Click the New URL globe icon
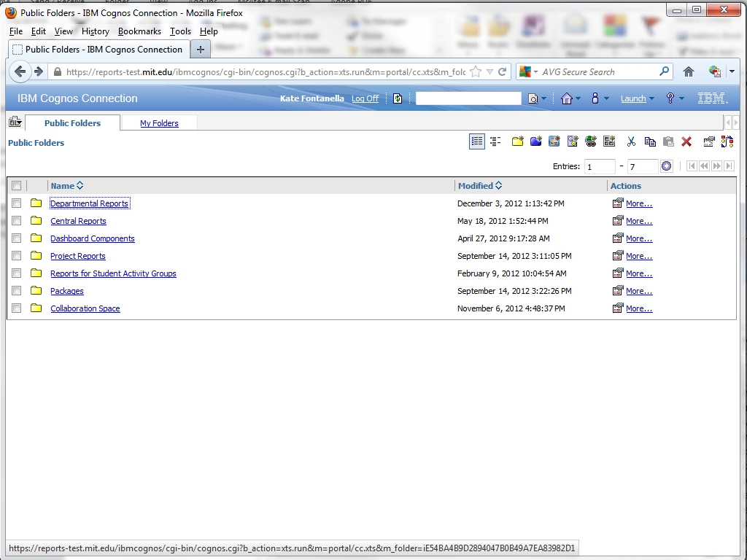 [x=591, y=141]
